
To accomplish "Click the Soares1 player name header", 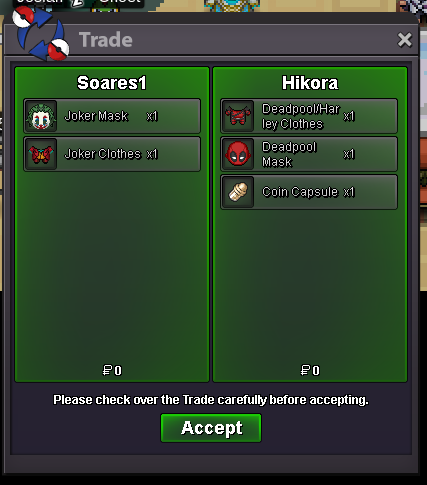I will coord(112,83).
